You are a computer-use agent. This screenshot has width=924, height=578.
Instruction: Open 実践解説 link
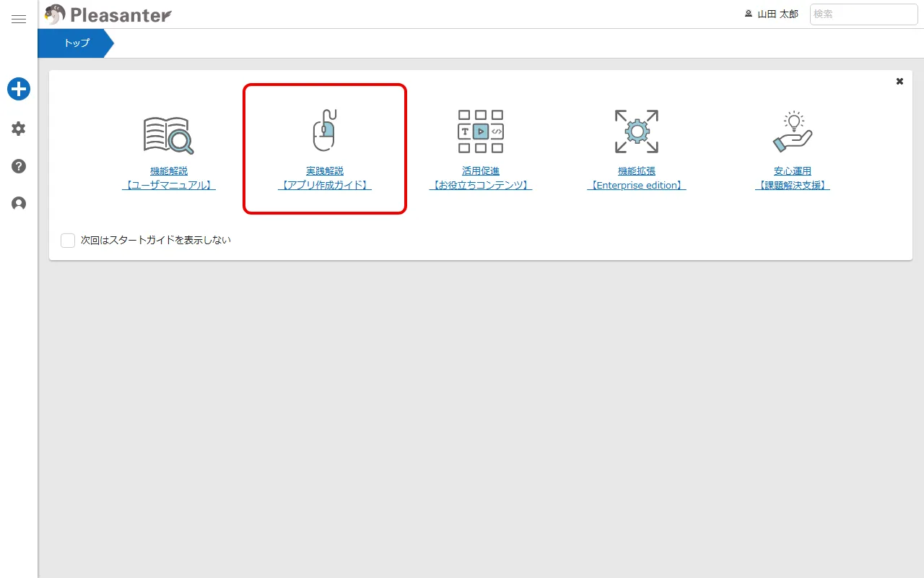325,171
